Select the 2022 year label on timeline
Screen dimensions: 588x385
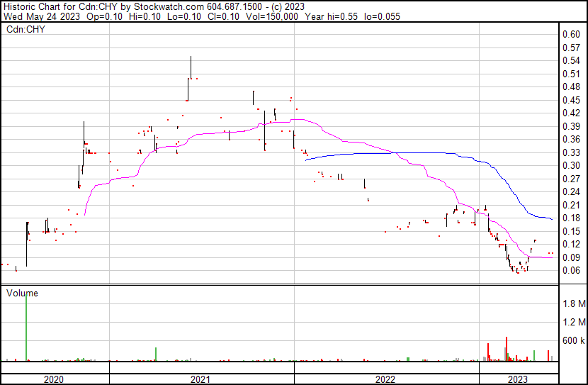(385, 379)
